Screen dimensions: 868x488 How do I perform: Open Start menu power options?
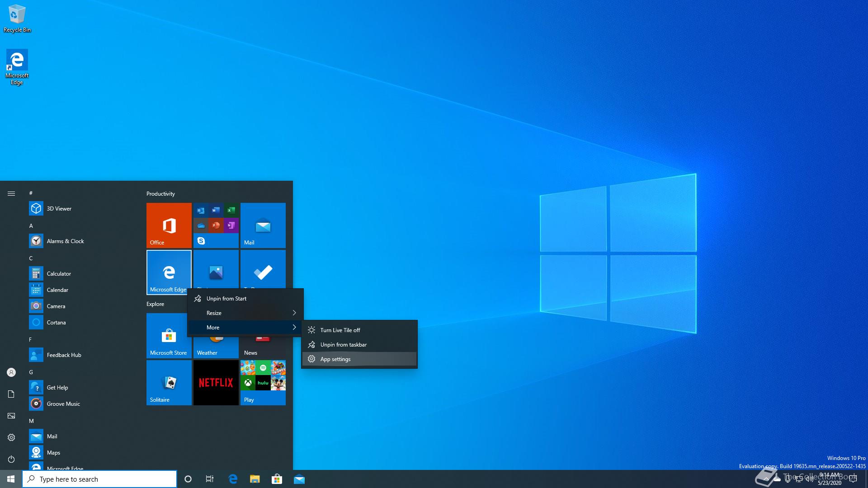11,459
